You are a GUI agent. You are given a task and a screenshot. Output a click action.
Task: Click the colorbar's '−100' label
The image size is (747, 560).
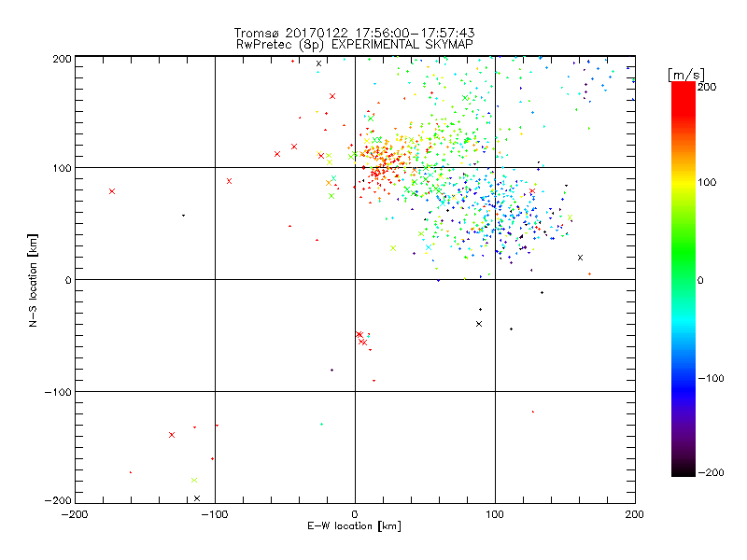coord(711,379)
